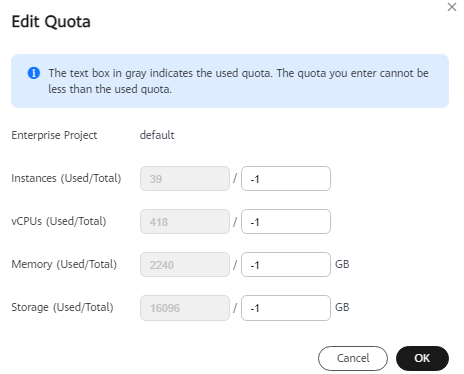Click the gray used vCPUs box showing 418
464x374 pixels.
coord(185,222)
